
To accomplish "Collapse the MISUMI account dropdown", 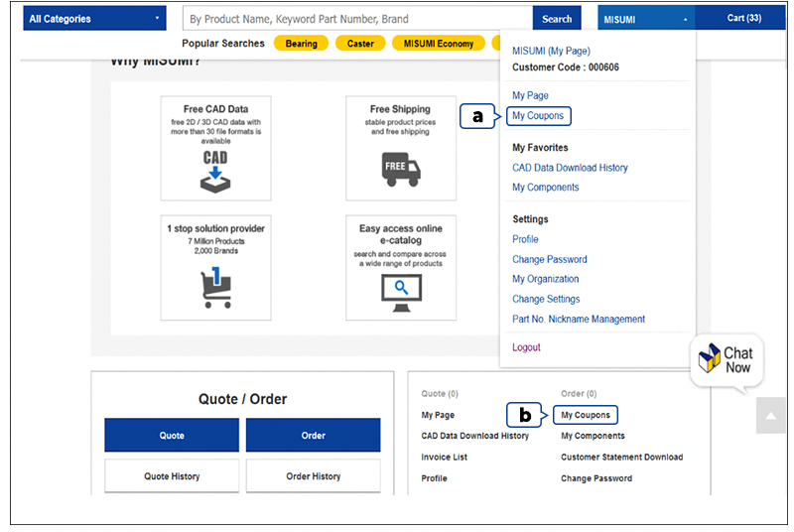I will (645, 19).
